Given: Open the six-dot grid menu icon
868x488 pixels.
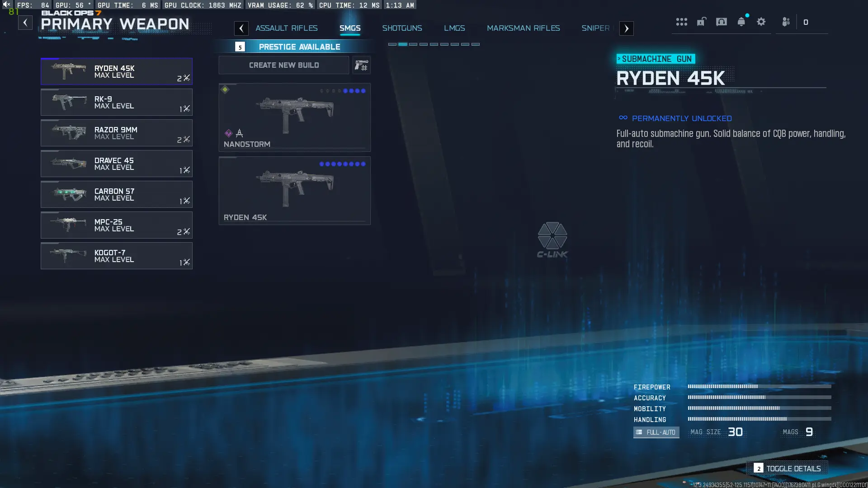Looking at the screenshot, I should click(681, 22).
